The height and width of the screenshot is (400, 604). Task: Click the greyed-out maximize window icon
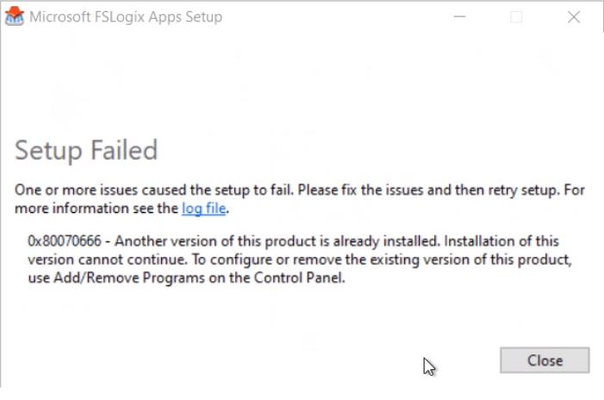pyautogui.click(x=516, y=17)
